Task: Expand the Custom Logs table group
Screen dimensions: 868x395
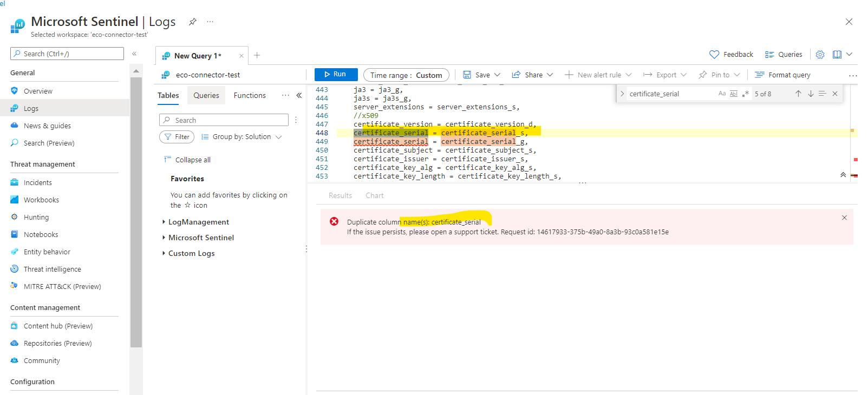Action: pyautogui.click(x=164, y=253)
